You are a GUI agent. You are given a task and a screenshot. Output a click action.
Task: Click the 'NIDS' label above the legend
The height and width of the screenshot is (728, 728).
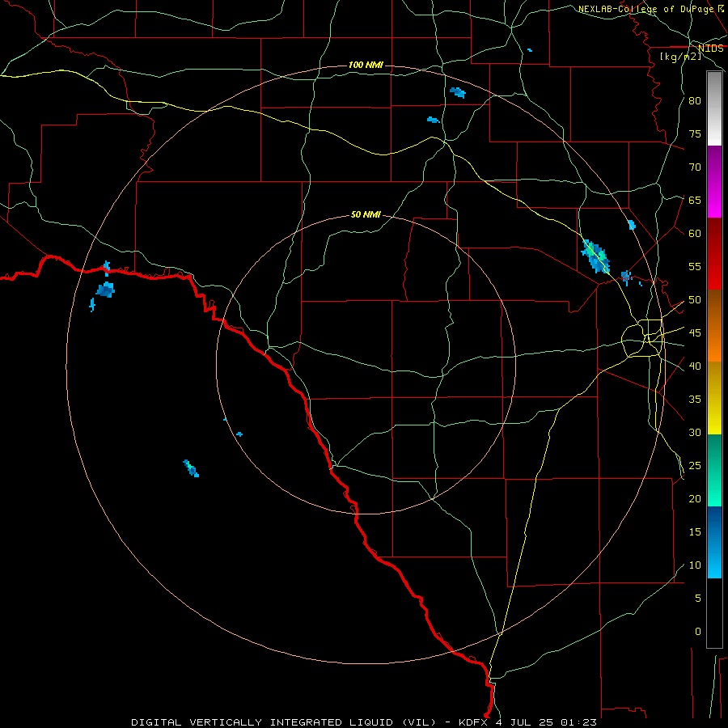(x=711, y=49)
